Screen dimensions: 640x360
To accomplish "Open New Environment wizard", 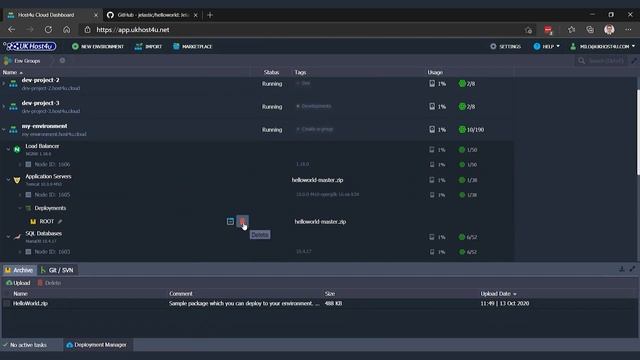I will point(98,47).
